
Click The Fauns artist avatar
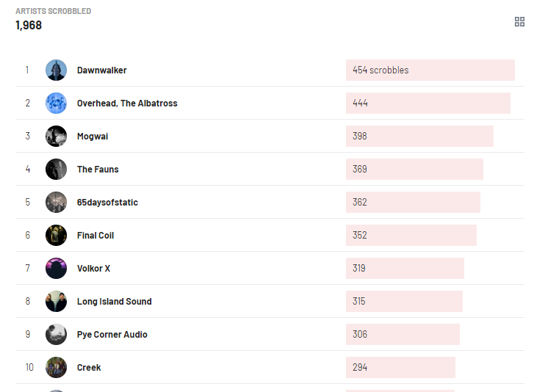coord(56,170)
